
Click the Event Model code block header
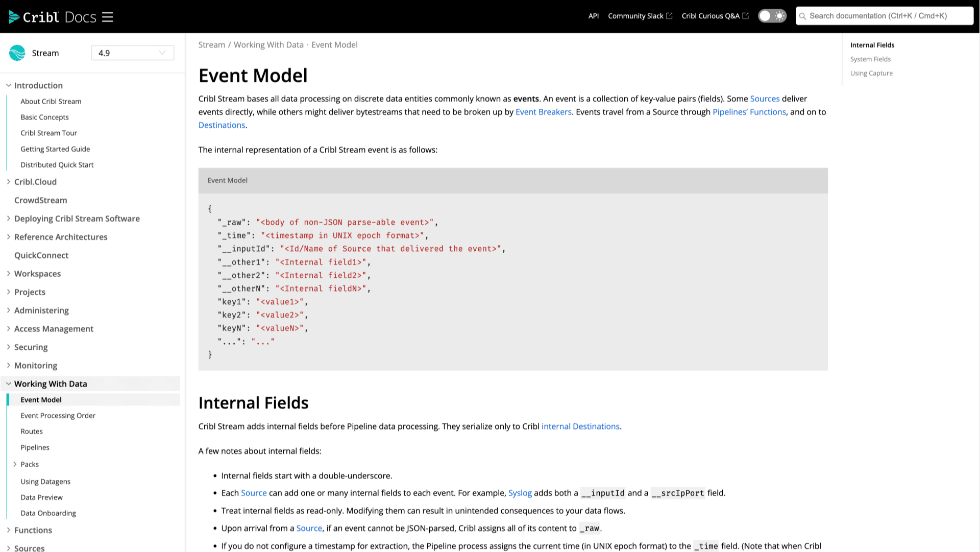coord(512,180)
